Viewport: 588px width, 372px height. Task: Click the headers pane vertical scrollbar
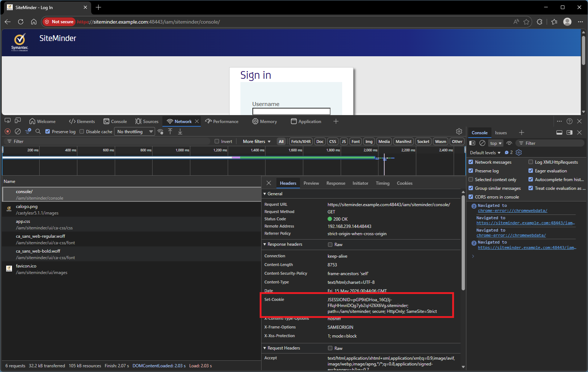point(463,242)
